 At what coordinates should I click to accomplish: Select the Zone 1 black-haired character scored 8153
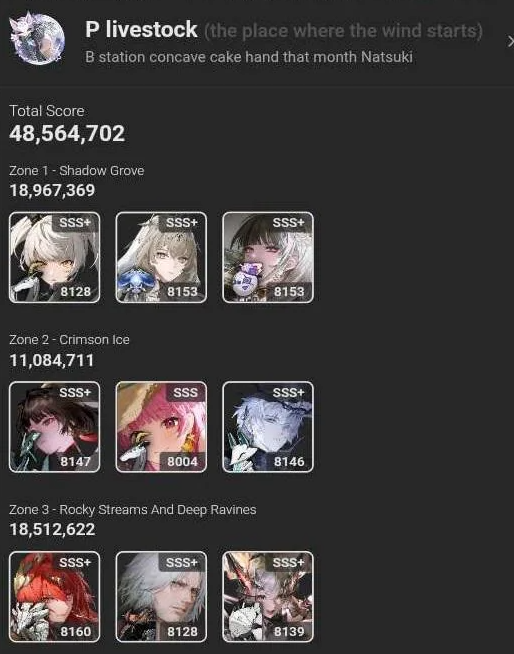point(268,257)
